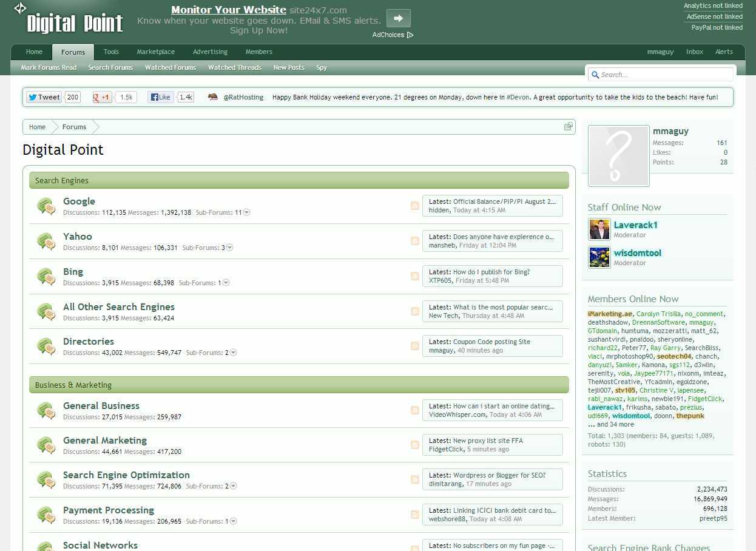
Task: Select the Members navigation tab
Action: (258, 52)
